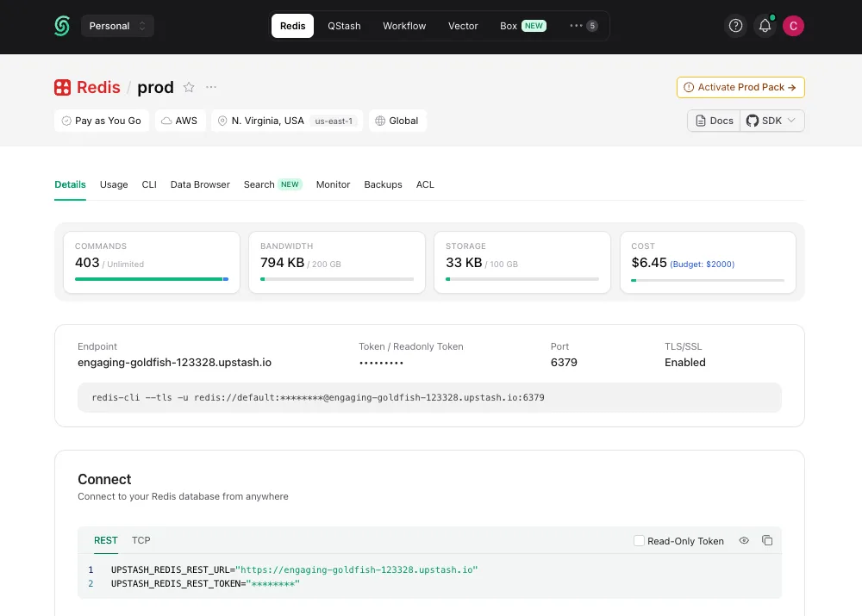This screenshot has height=616, width=862.
Task: Click the N. Virginia, USA region badge
Action: point(287,121)
